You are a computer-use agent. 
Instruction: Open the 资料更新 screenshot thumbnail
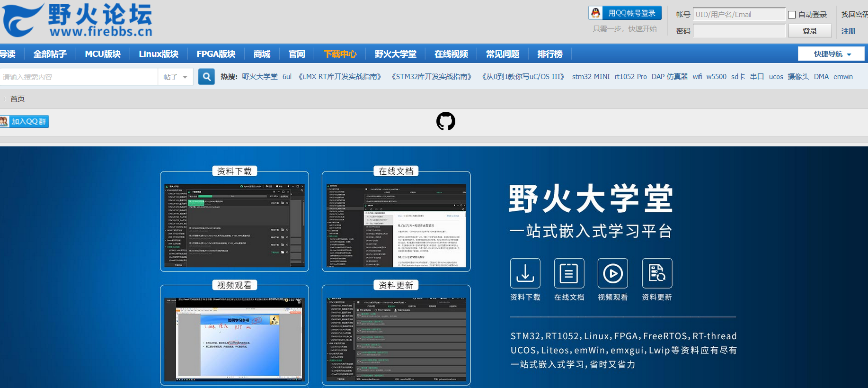[x=396, y=339]
